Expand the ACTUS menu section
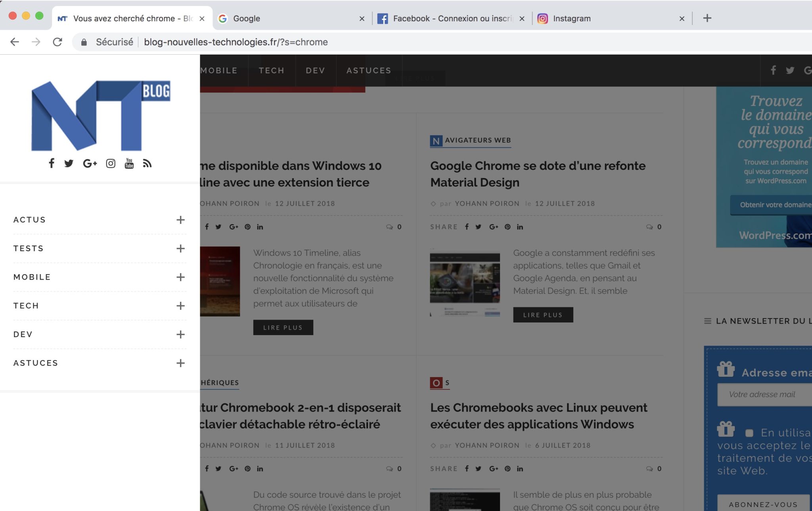 tap(180, 220)
